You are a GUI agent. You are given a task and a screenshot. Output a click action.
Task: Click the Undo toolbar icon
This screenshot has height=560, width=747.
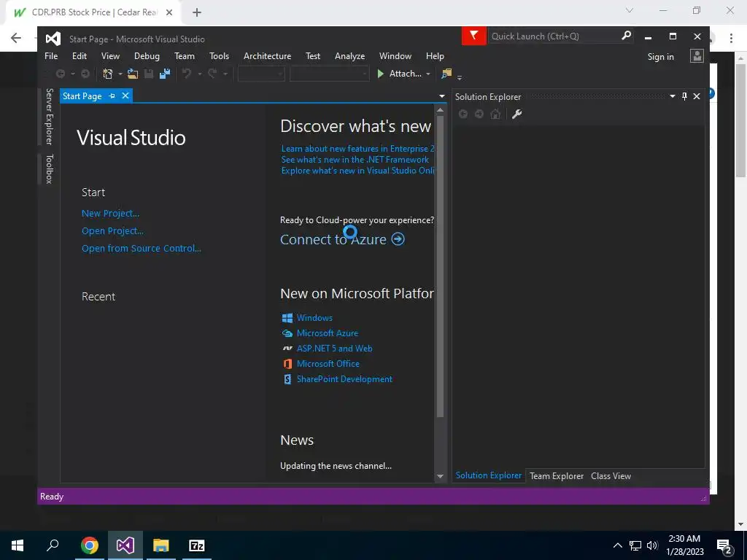pos(187,74)
